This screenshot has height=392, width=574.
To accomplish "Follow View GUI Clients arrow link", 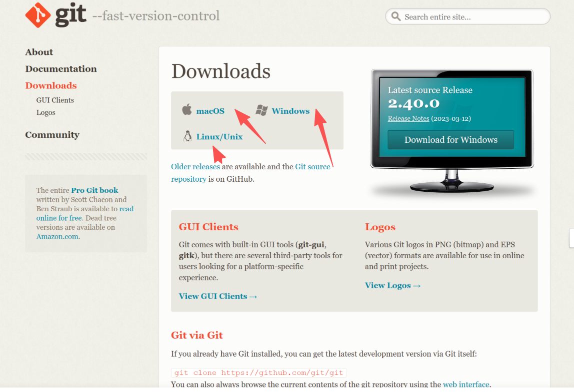I will coord(218,296).
